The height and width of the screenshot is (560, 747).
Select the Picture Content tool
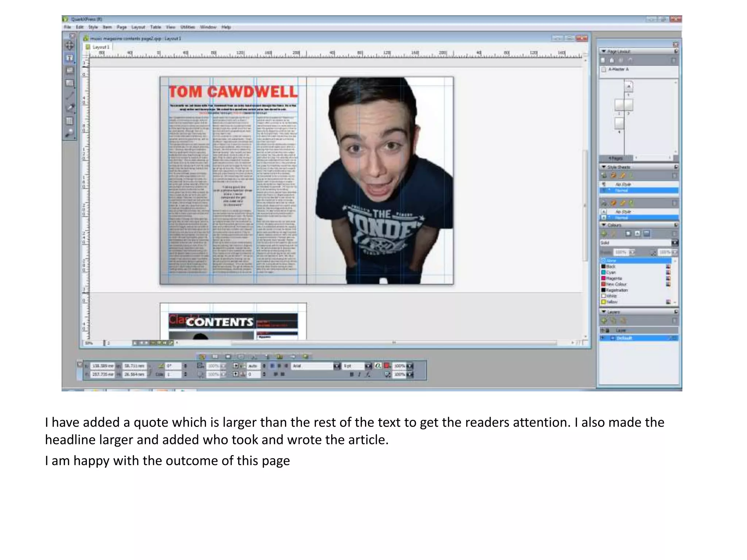(69, 70)
